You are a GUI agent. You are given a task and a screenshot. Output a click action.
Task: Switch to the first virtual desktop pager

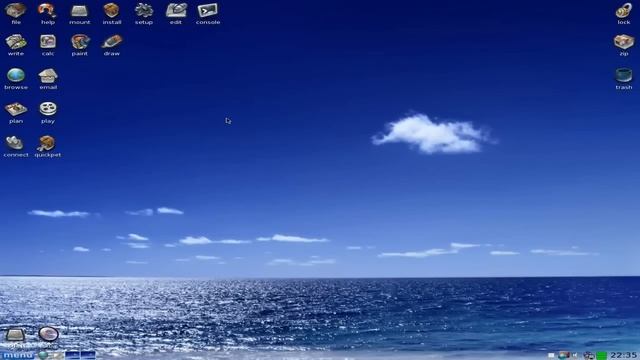pyautogui.click(x=73, y=356)
